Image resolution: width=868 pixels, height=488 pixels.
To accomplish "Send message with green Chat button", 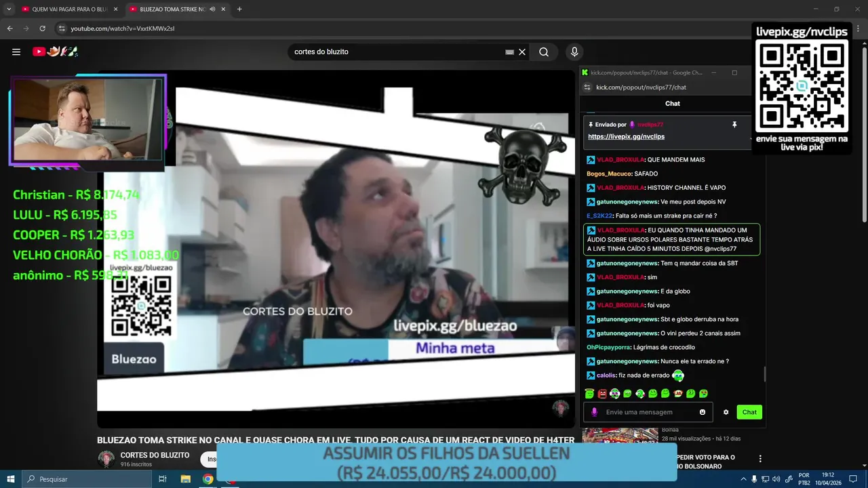I will pyautogui.click(x=749, y=412).
